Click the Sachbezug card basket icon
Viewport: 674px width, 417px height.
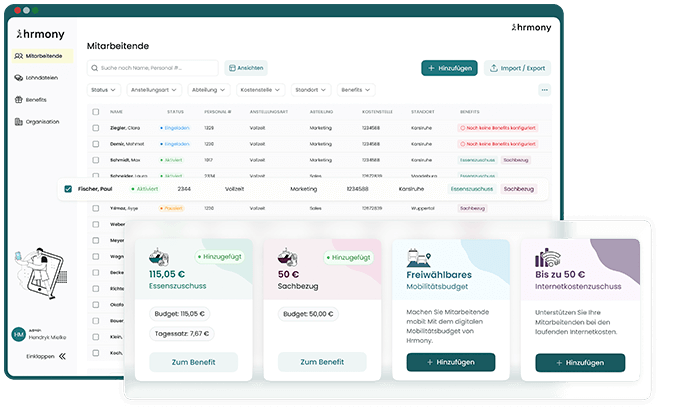coord(288,257)
